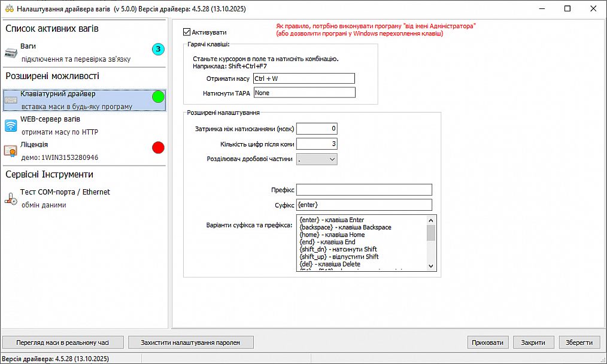Click the Ліцензія certificate icon
Viewport: 607px width, 364px height.
pyautogui.click(x=11, y=151)
